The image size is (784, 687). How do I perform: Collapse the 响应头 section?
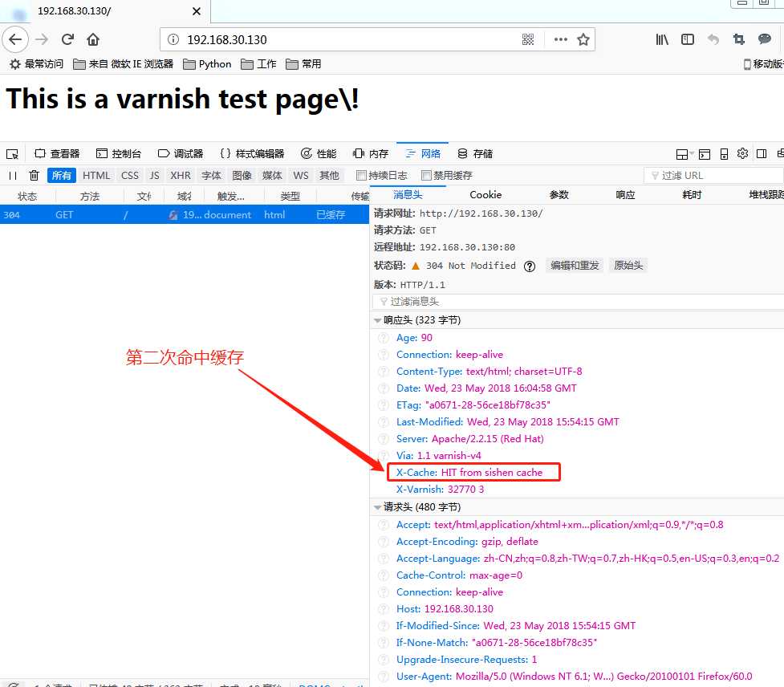[x=377, y=320]
